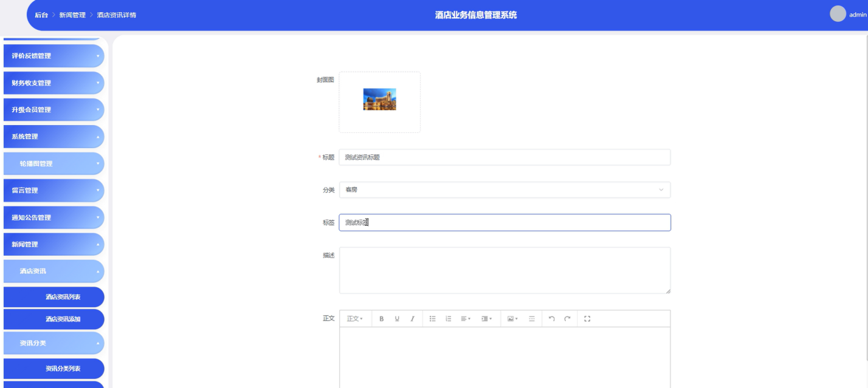Click the admin avatar icon
The image size is (868, 388).
pos(838,14)
